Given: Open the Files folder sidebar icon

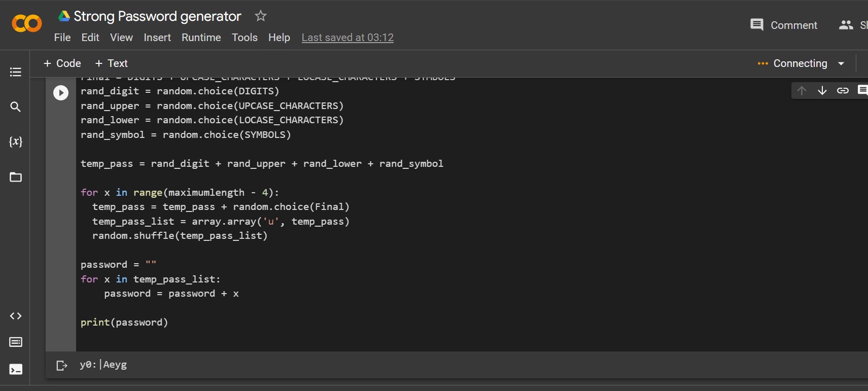Looking at the screenshot, I should pyautogui.click(x=16, y=177).
